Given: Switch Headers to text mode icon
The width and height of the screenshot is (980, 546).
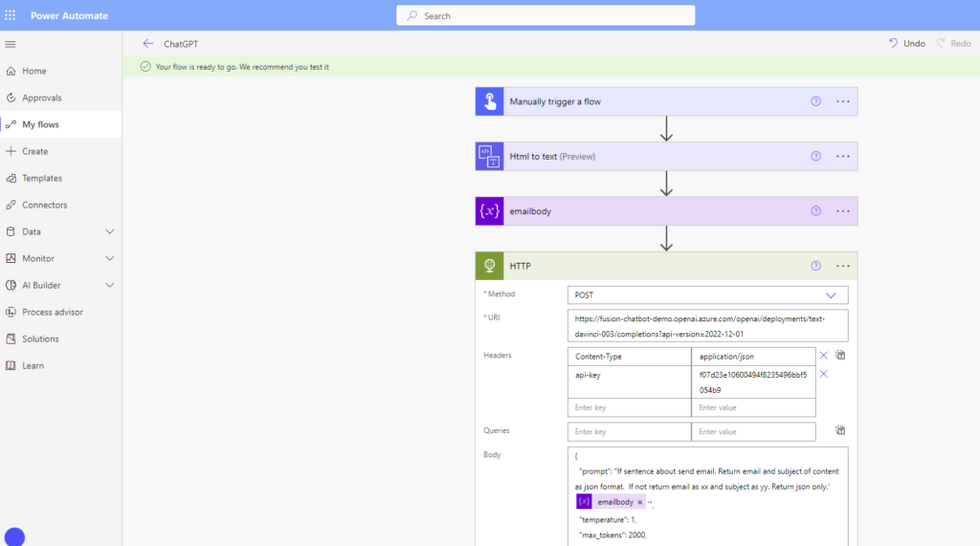Looking at the screenshot, I should [840, 356].
